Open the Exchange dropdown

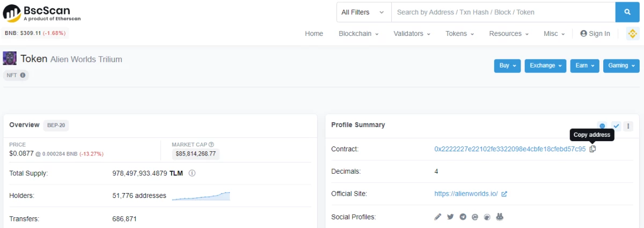coord(545,66)
